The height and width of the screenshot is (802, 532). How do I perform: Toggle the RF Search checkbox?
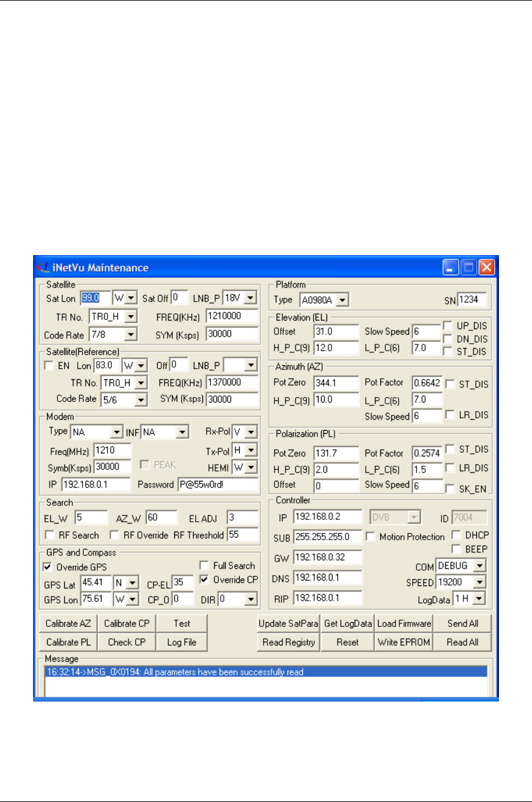(50, 535)
